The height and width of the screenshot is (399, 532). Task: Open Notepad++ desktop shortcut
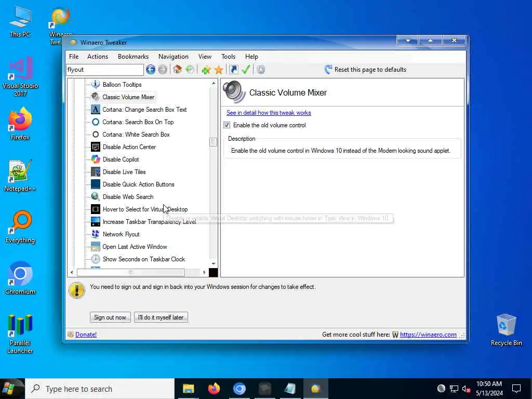pos(20,176)
